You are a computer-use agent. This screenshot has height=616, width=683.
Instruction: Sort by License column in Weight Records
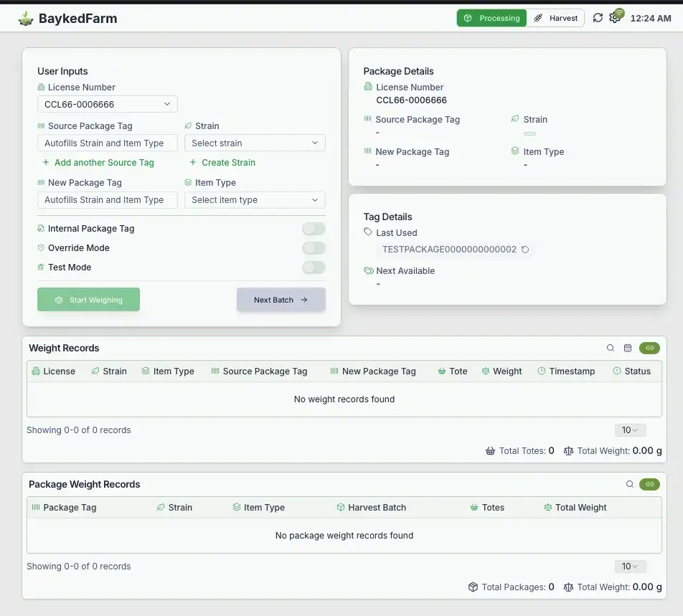pyautogui.click(x=54, y=371)
